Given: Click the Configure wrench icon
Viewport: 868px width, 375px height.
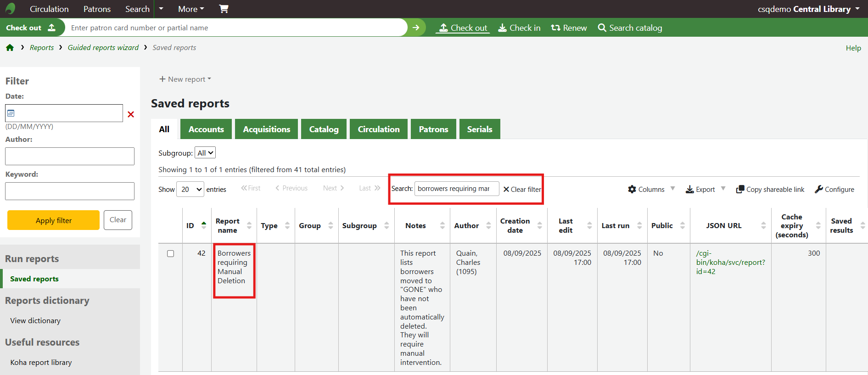Looking at the screenshot, I should point(834,189).
